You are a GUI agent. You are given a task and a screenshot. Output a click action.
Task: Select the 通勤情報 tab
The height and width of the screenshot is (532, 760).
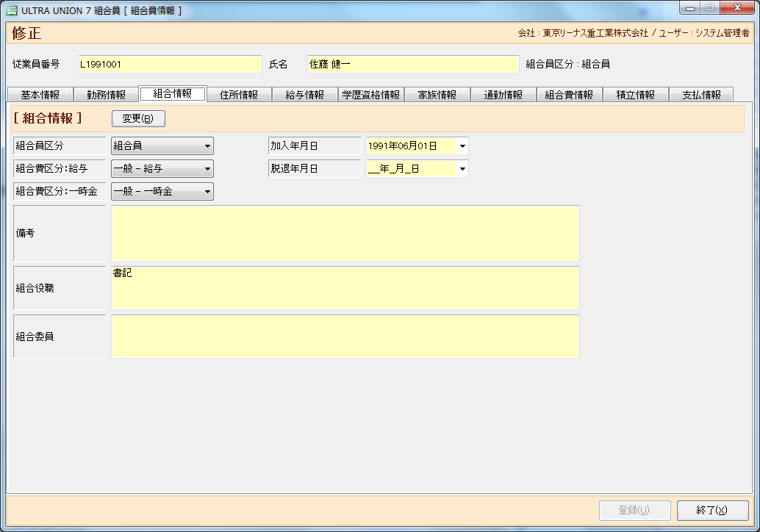click(503, 95)
